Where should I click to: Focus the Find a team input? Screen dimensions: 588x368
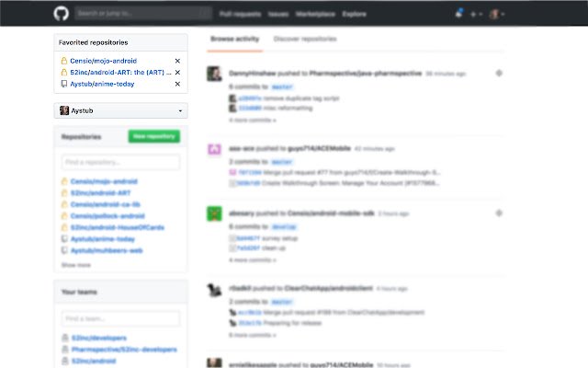coord(120,318)
